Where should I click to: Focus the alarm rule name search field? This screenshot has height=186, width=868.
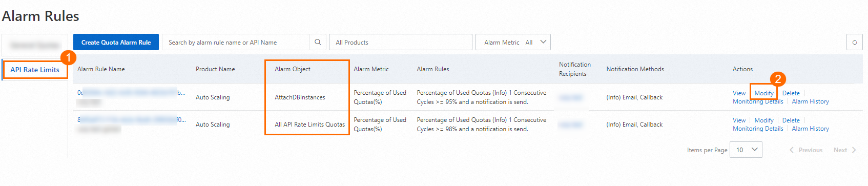(236, 43)
